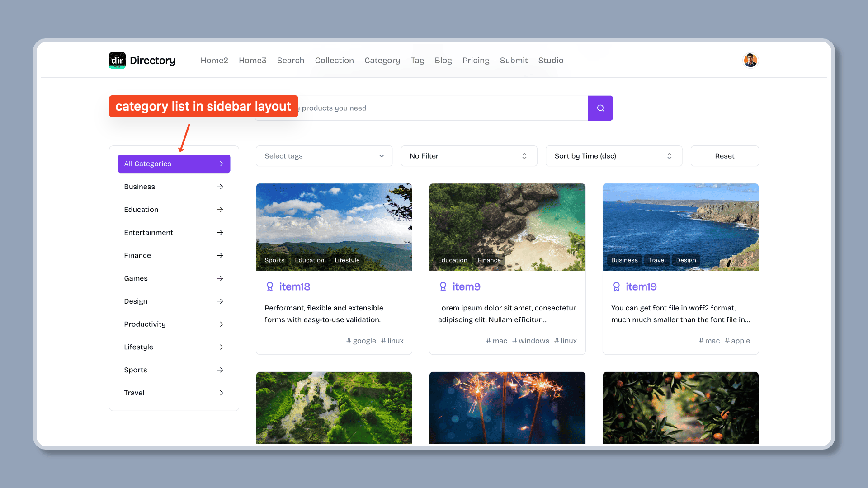This screenshot has width=868, height=488.
Task: Click the arrow icon next to Education
Action: (220, 209)
